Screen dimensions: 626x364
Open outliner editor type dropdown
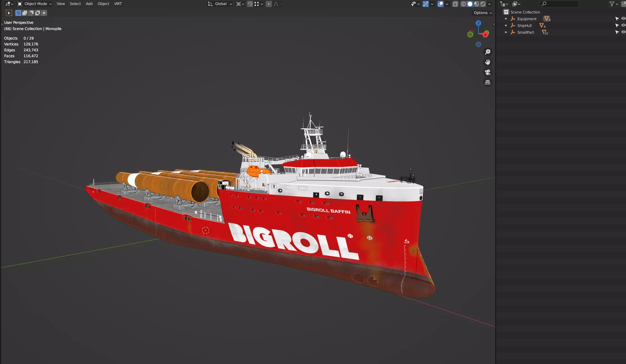coord(504,4)
